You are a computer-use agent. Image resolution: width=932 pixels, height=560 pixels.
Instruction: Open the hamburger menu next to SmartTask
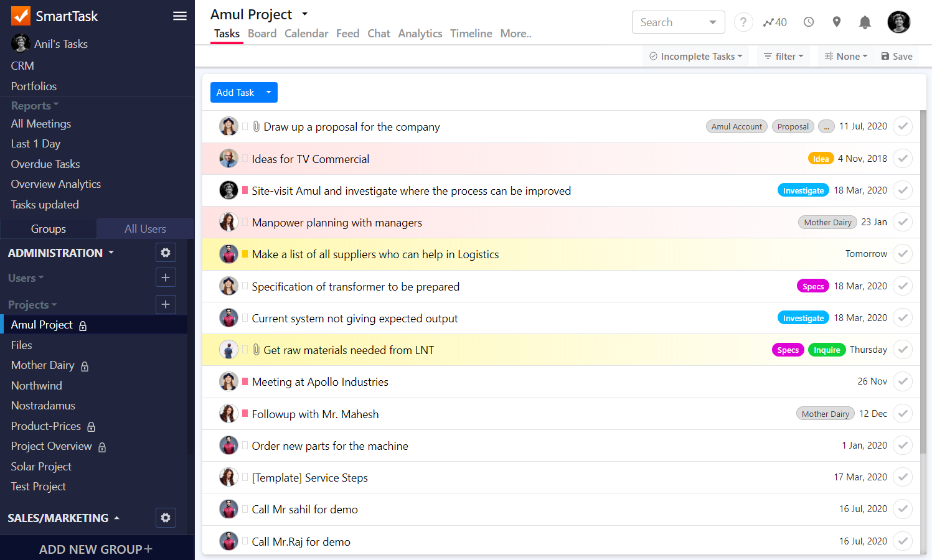[x=179, y=16]
